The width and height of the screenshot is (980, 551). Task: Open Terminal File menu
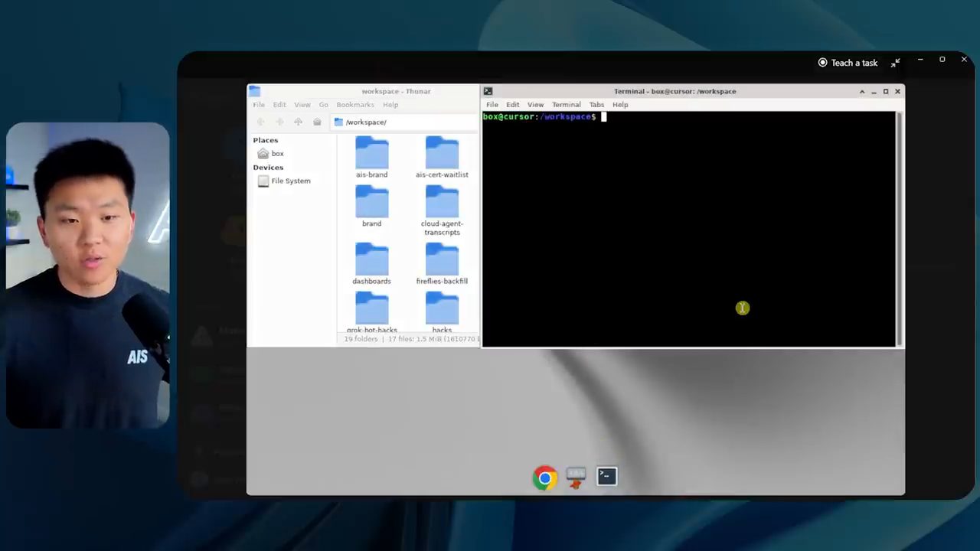492,105
